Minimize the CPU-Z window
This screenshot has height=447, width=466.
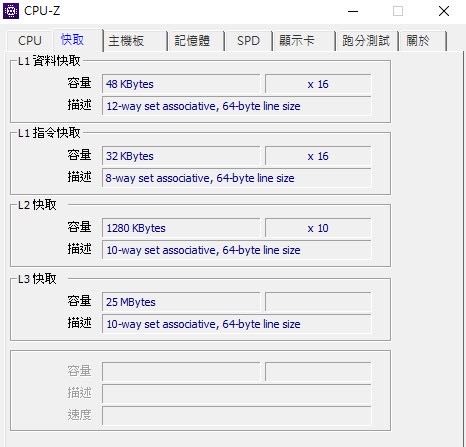353,11
